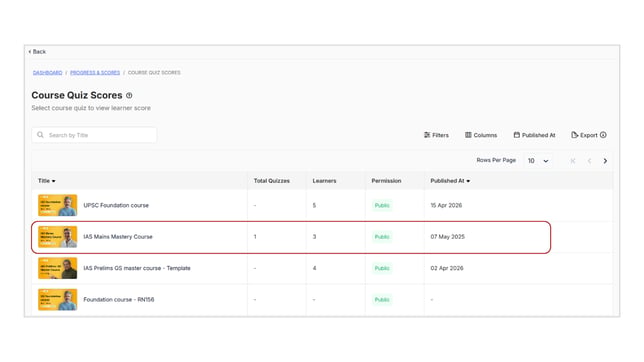644x362 pixels.
Task: Focus the Search by Title field
Action: (x=94, y=135)
